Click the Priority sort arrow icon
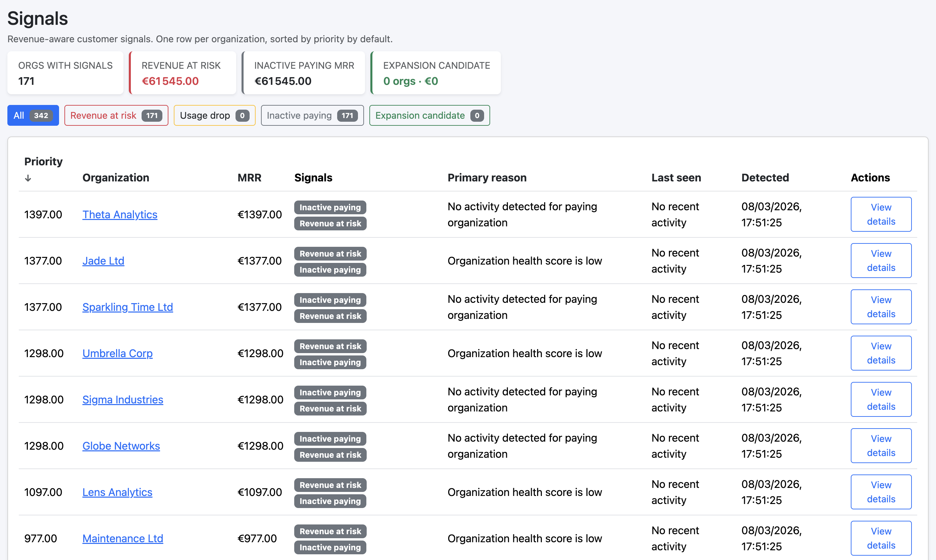The image size is (936, 560). 28,178
